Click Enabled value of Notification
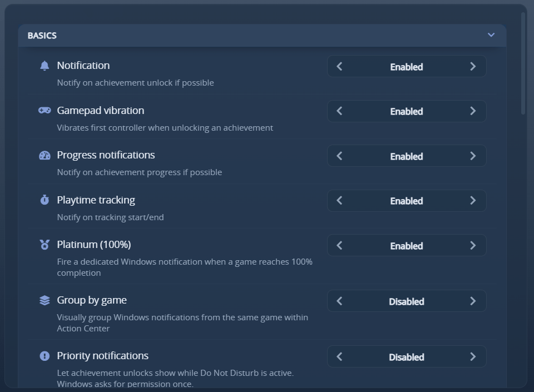 click(x=406, y=67)
